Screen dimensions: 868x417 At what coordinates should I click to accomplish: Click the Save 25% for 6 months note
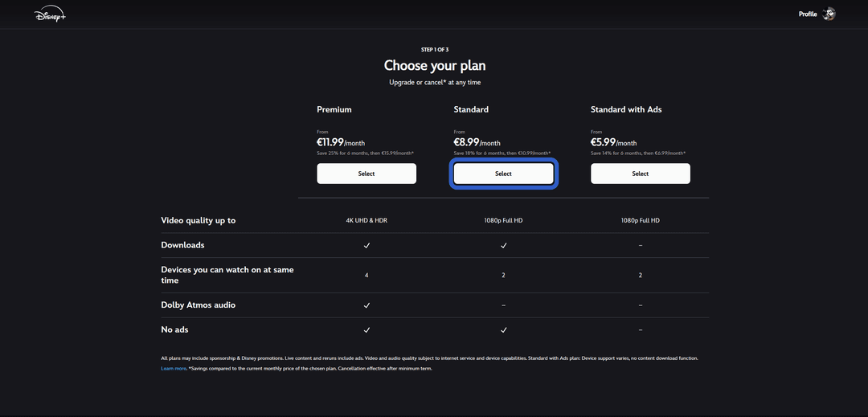[x=366, y=153]
